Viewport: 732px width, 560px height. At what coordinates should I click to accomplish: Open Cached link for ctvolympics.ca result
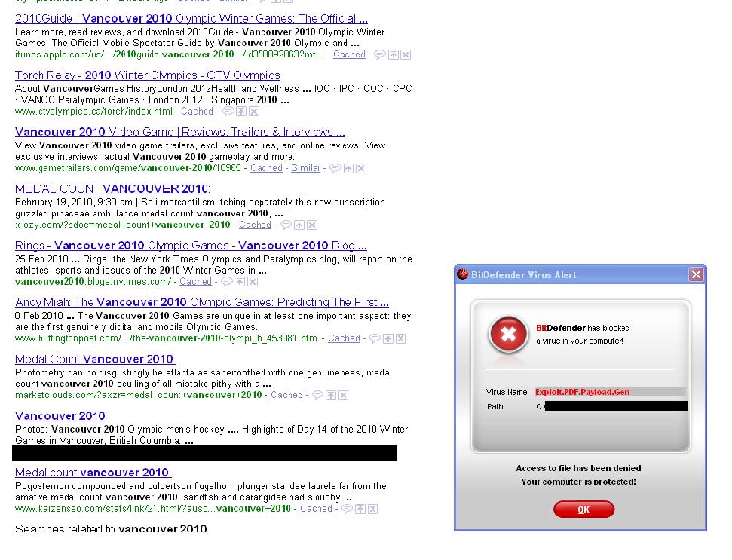tap(197, 111)
